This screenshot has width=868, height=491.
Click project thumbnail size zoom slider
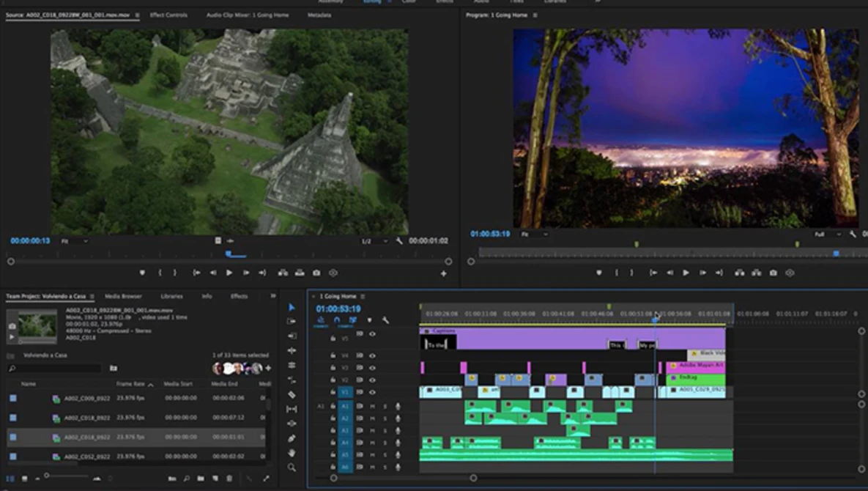[66, 476]
